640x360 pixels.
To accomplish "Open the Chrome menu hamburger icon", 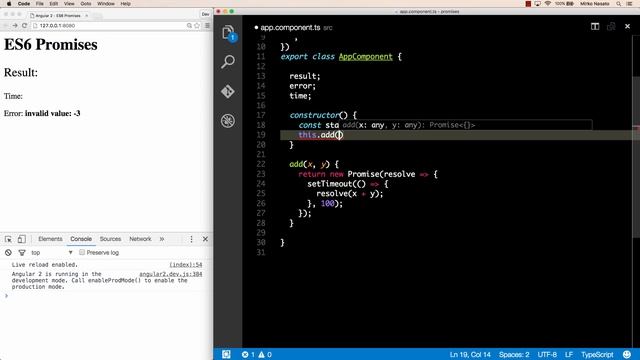I will 207,25.
